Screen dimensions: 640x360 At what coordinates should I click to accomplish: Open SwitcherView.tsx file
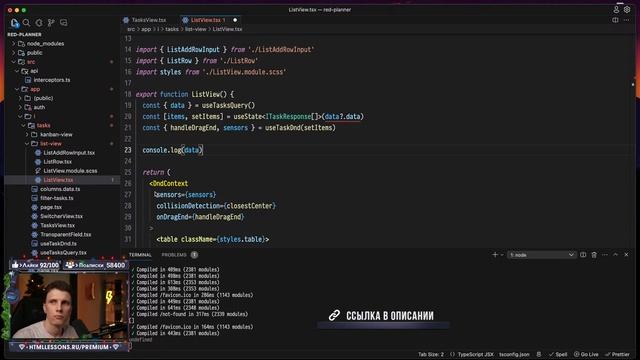click(61, 216)
